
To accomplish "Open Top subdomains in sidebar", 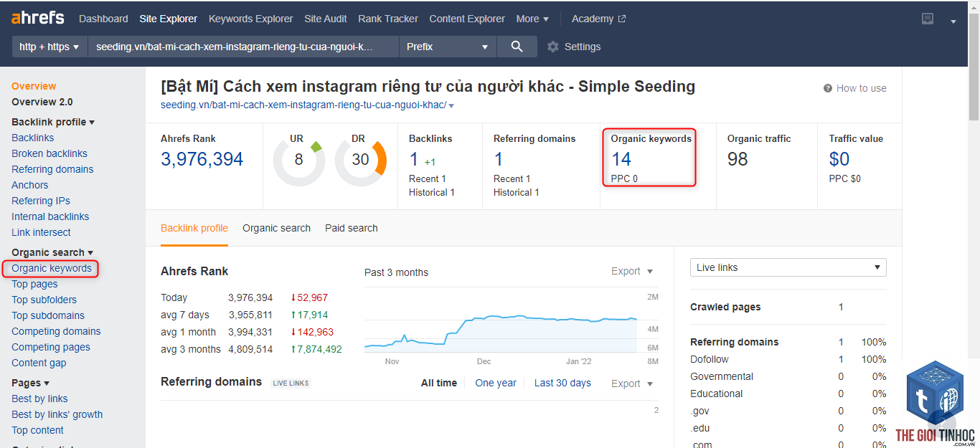I will 48,315.
